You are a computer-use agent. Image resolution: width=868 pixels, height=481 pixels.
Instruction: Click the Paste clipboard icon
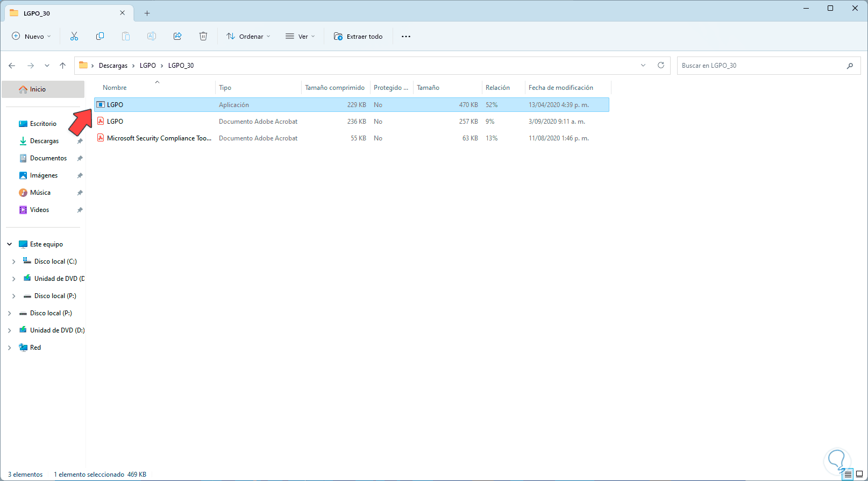126,36
